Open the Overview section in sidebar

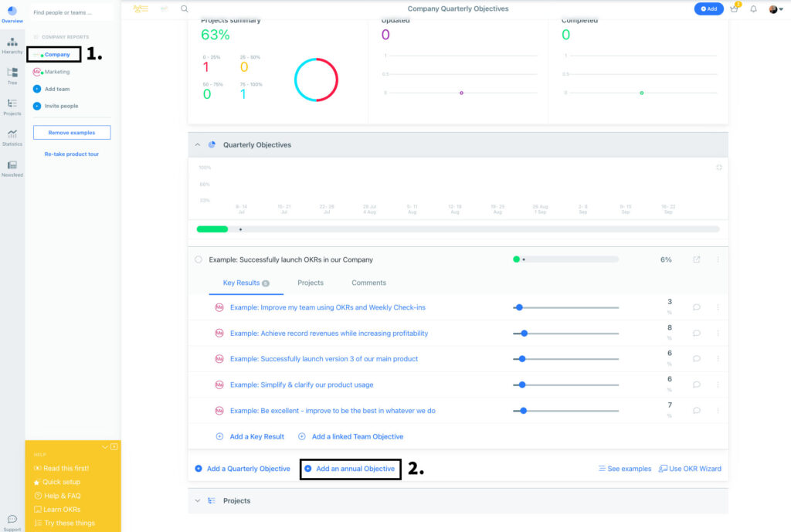point(12,14)
